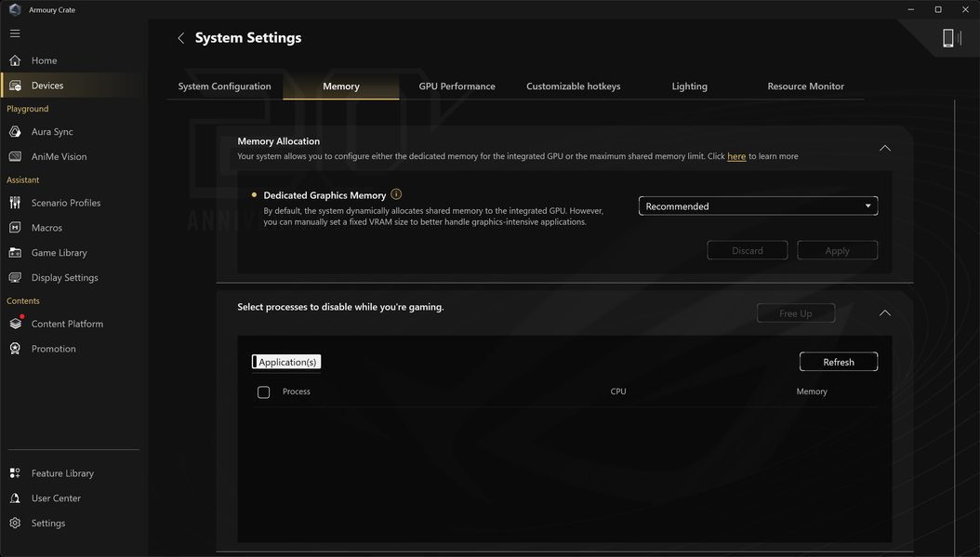Click the Settings gear icon

(15, 524)
